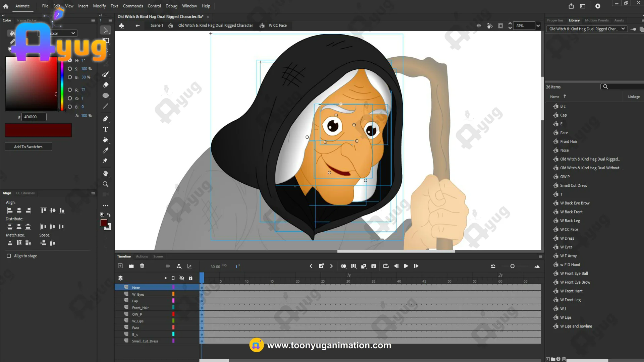This screenshot has width=644, height=362.
Task: Select the Hue H radio button
Action: [x=70, y=60]
